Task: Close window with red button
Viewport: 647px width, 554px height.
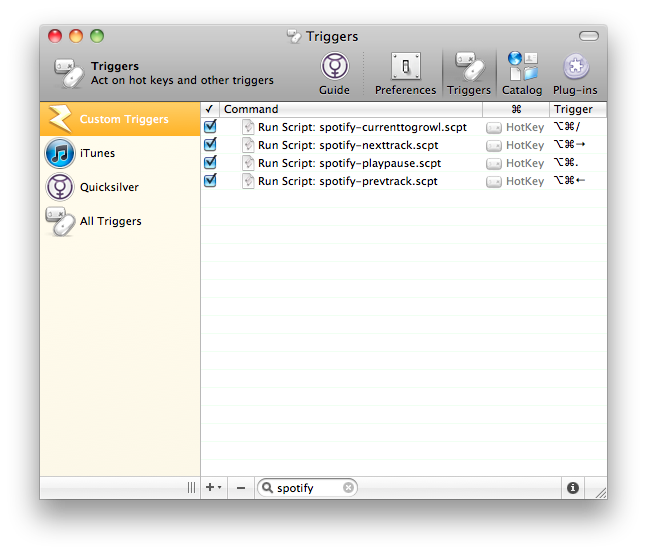Action: pyautogui.click(x=55, y=36)
